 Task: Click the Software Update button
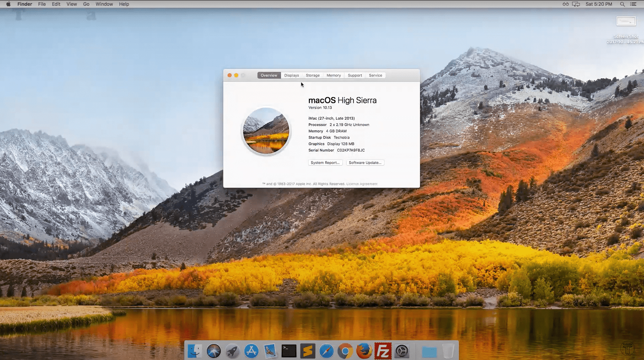[365, 163]
